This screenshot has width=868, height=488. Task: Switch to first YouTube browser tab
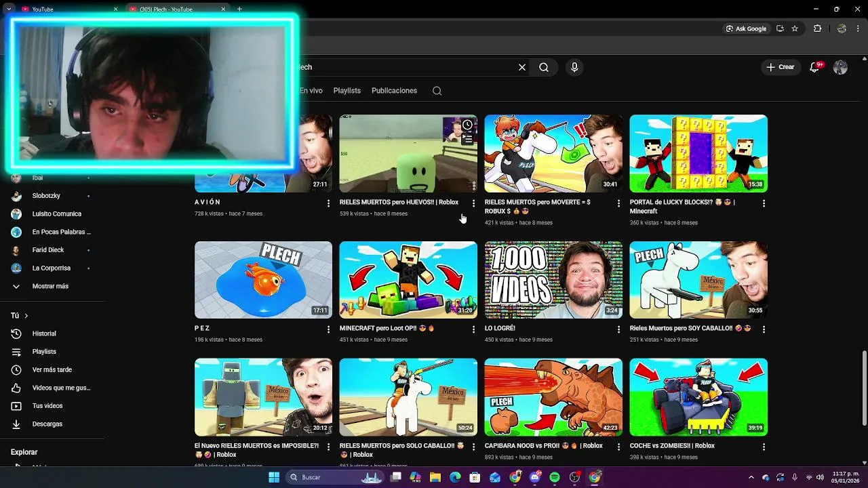68,9
